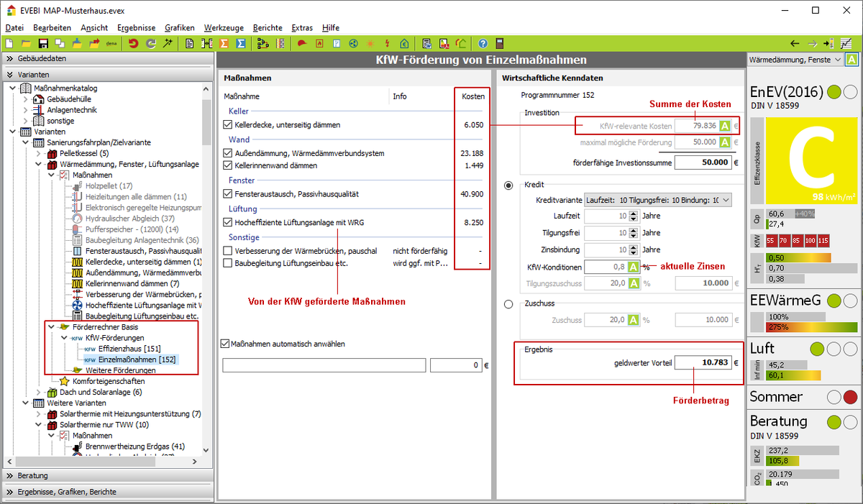Click the green house toolbar icon
This screenshot has width=863, height=504.
point(404,43)
